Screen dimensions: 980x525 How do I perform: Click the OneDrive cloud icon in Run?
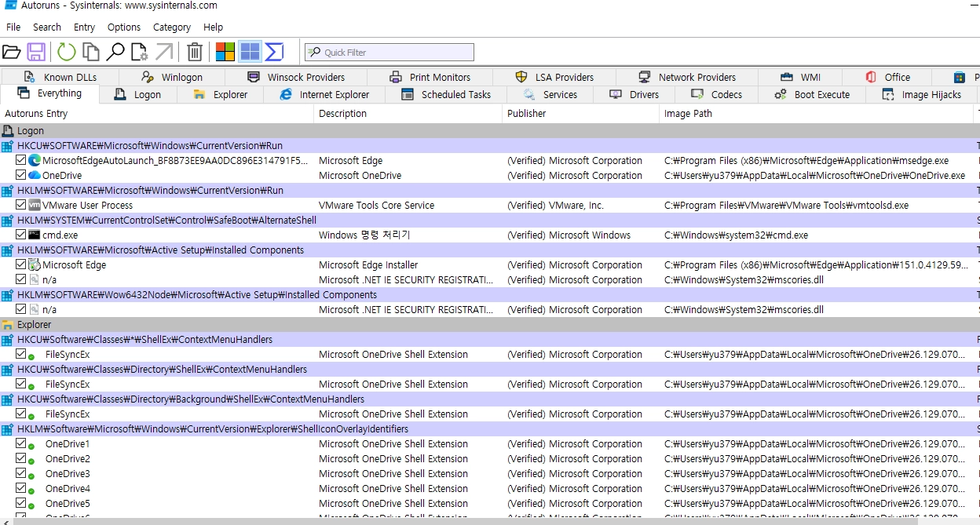(x=35, y=175)
